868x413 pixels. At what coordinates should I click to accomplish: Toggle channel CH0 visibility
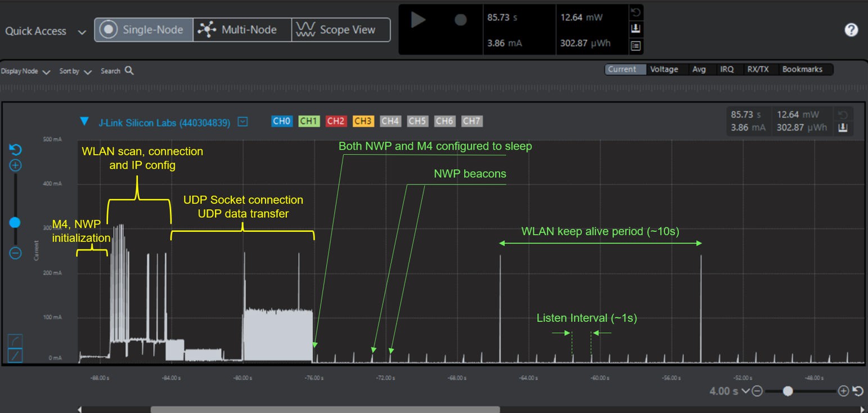(x=282, y=121)
